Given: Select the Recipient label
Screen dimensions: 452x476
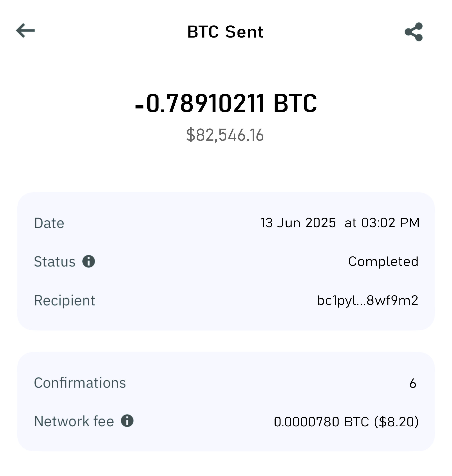Looking at the screenshot, I should pyautogui.click(x=65, y=301).
